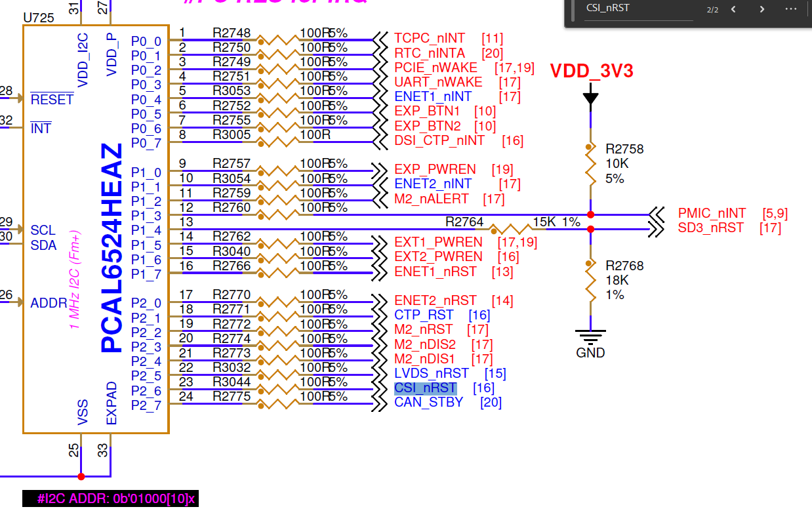Click ADDR pin label
Viewport: 812px width, 528px height.
pos(49,303)
